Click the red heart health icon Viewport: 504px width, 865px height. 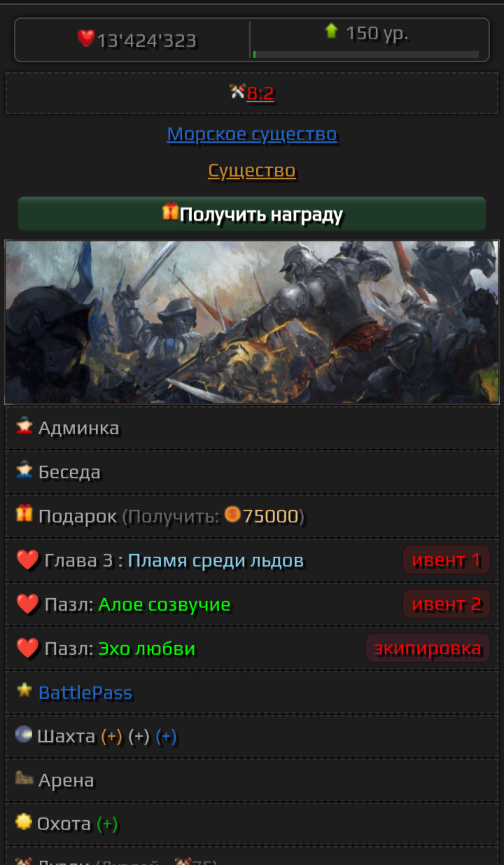point(86,39)
